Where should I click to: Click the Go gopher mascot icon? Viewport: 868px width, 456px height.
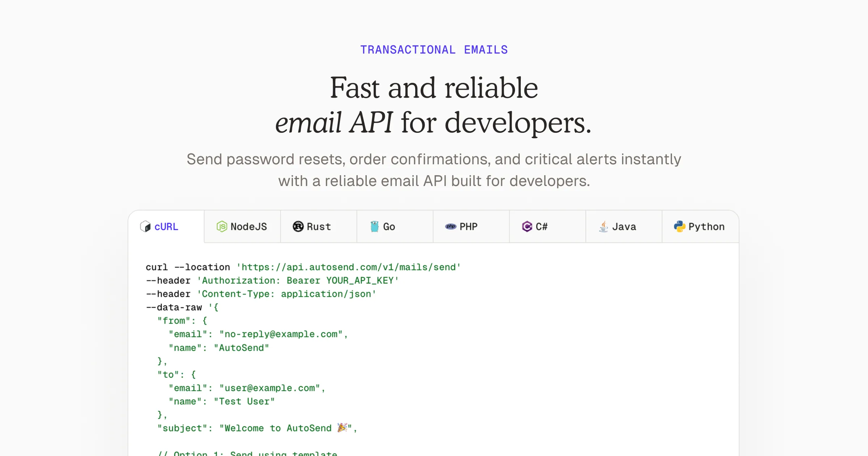pyautogui.click(x=374, y=227)
